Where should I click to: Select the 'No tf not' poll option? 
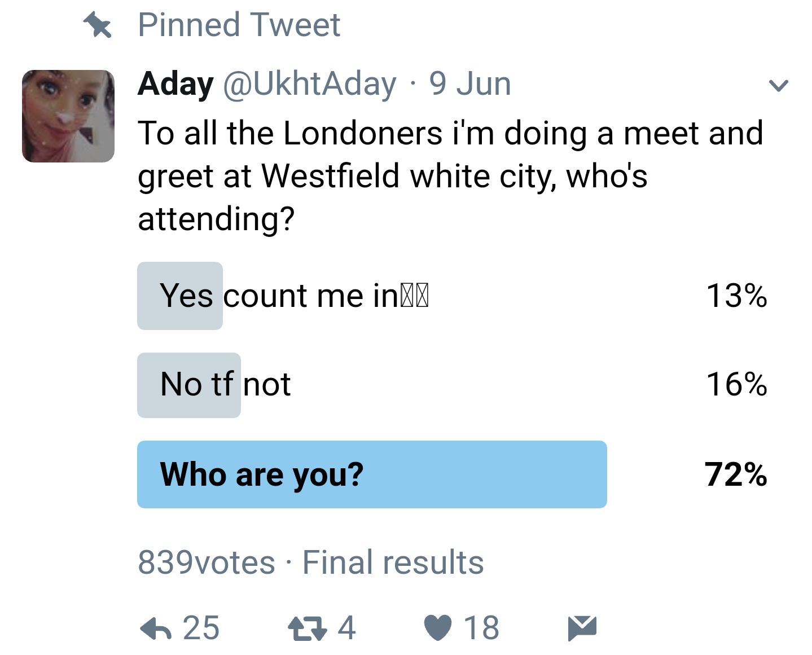point(453,385)
